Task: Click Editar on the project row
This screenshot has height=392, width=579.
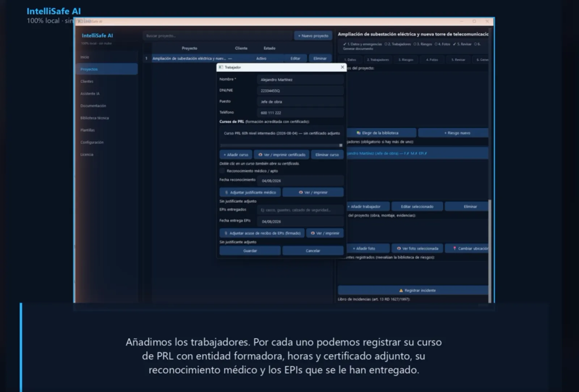Action: pyautogui.click(x=295, y=58)
